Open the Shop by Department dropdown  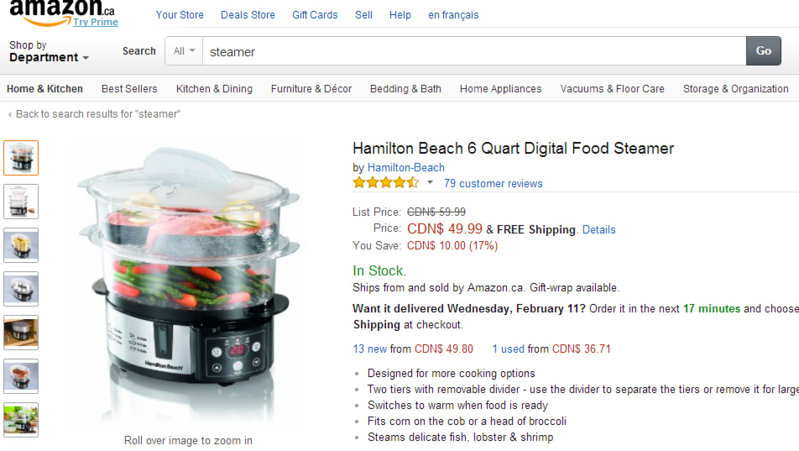pos(49,52)
